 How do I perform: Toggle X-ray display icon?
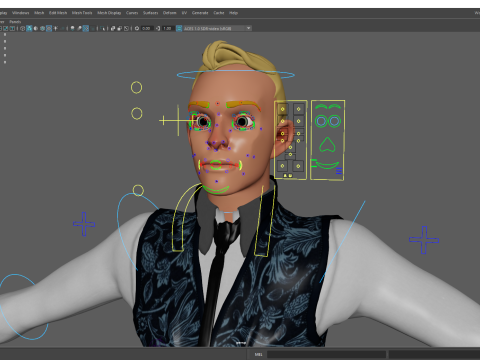(x=113, y=28)
